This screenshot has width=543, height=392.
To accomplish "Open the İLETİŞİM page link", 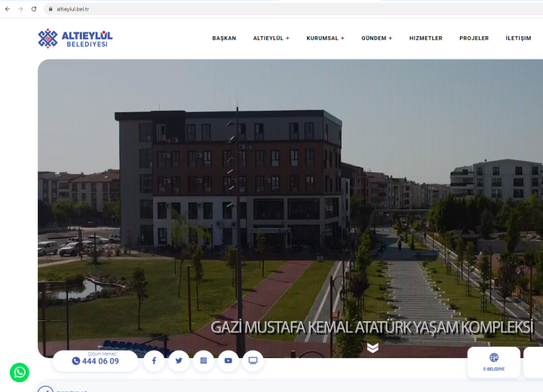I will (518, 38).
